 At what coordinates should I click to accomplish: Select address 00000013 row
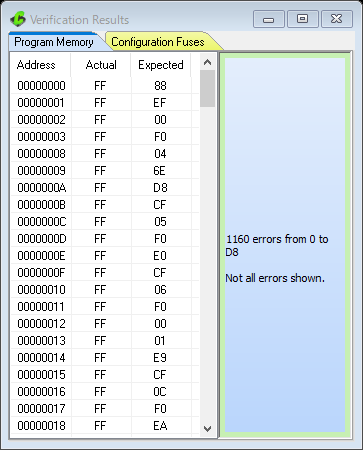105,341
